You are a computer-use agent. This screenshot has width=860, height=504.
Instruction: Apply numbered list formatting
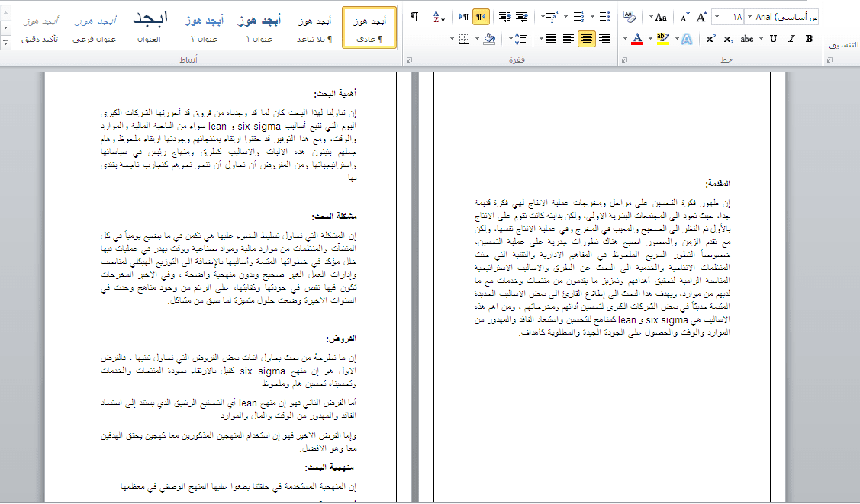[578, 17]
